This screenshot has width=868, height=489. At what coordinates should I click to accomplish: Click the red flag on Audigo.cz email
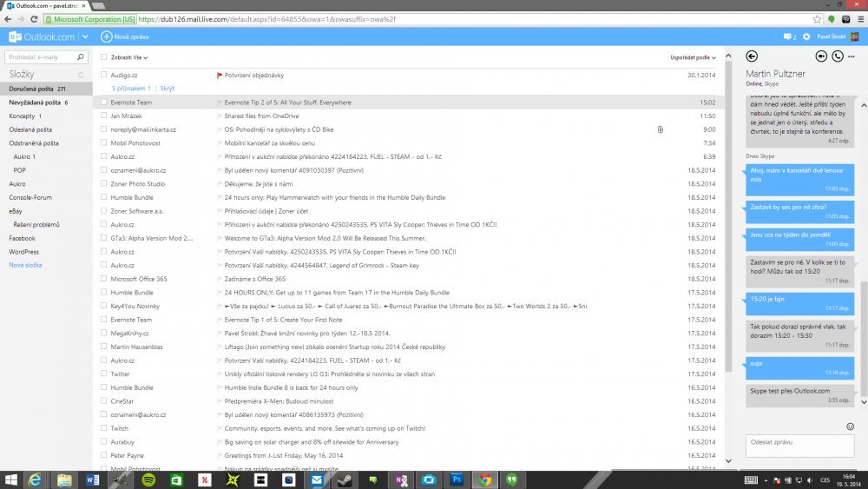point(220,76)
